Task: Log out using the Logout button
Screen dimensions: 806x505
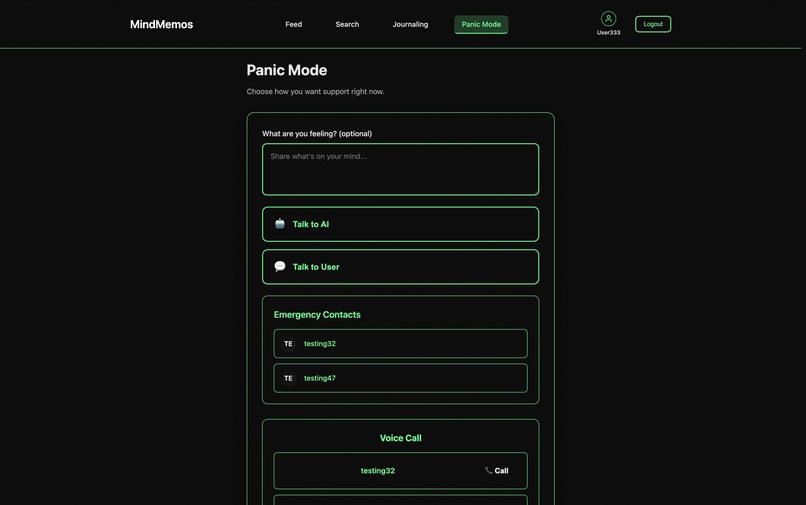Action: 653,24
